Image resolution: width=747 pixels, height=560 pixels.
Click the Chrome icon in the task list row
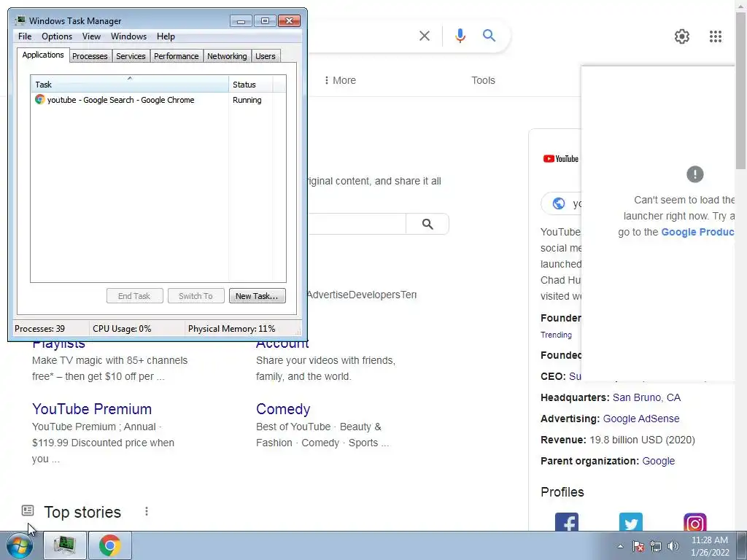click(x=39, y=99)
